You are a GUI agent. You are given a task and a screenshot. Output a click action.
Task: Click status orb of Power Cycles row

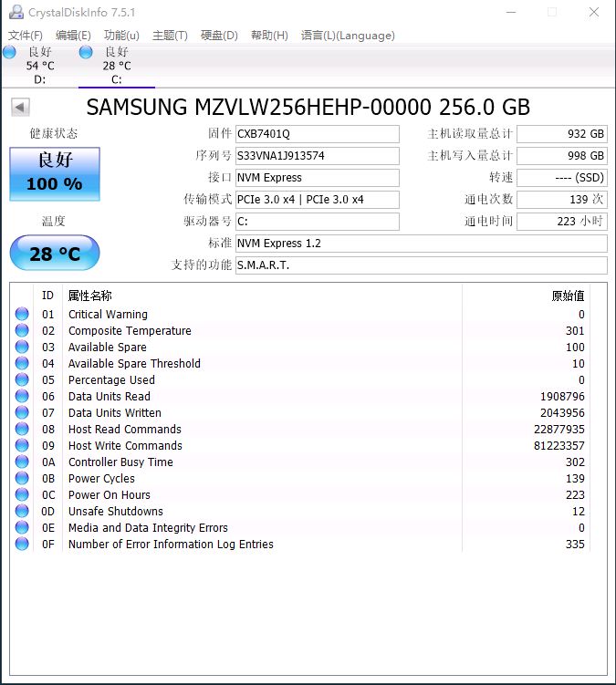tap(22, 478)
